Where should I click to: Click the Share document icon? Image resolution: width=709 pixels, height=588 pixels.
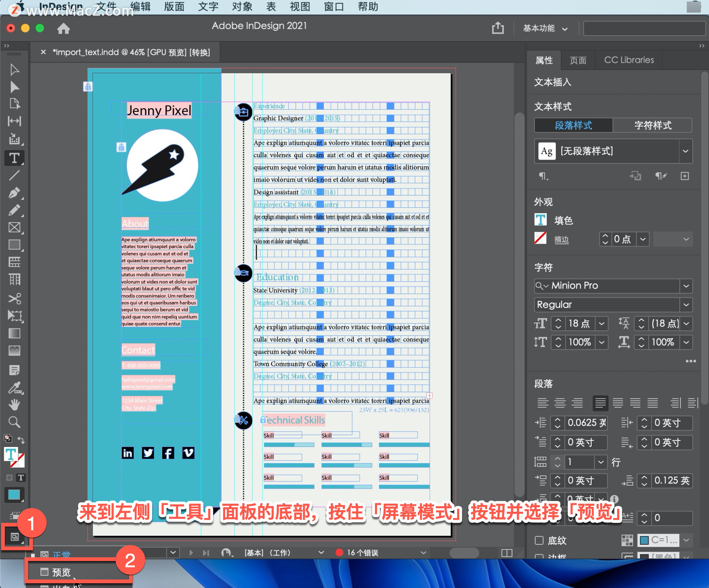498,28
